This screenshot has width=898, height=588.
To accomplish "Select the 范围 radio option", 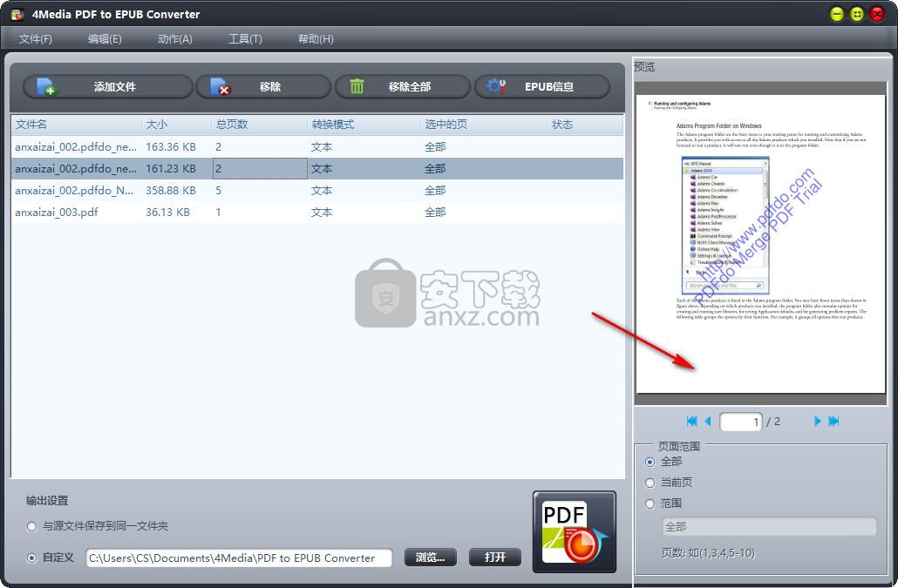I will (650, 504).
